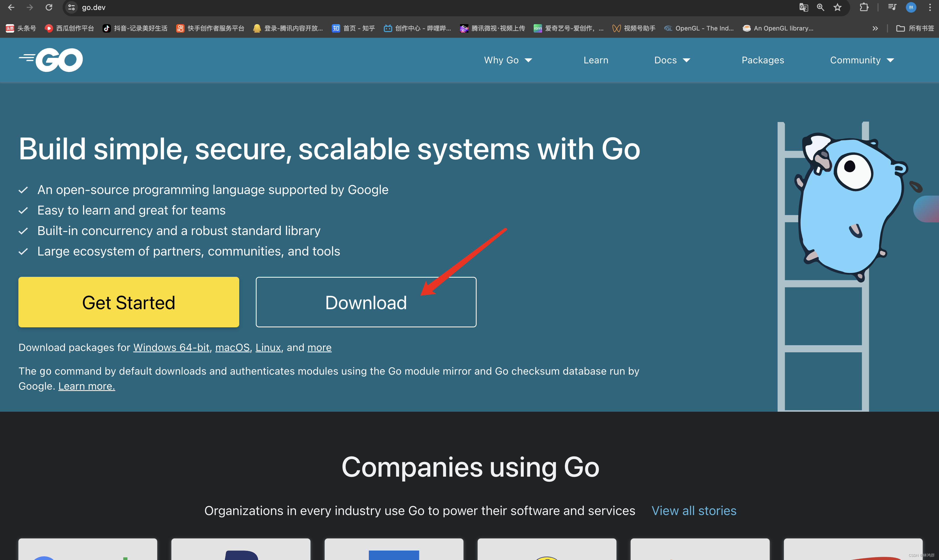This screenshot has height=560, width=939.
Task: Open the Windows 64-bit download link
Action: click(x=171, y=348)
